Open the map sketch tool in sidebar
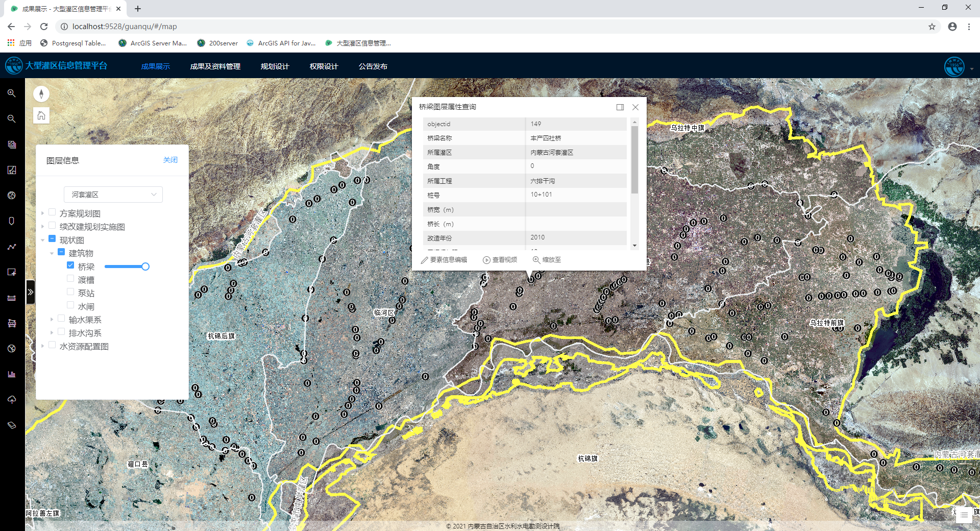This screenshot has height=531, width=980. point(12,170)
